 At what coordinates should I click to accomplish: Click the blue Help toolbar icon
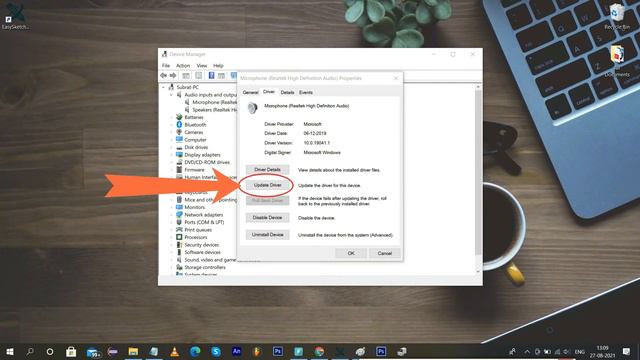211,76
